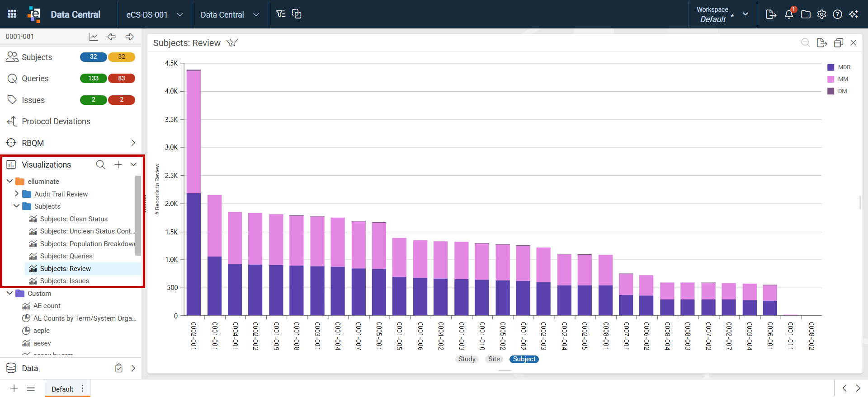Expand the RBQM section
Screen dimensions: 868x397
click(x=133, y=143)
